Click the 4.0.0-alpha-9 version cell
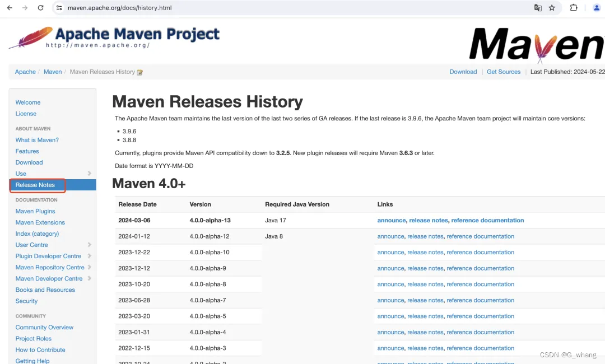The width and height of the screenshot is (605, 364). click(x=208, y=268)
